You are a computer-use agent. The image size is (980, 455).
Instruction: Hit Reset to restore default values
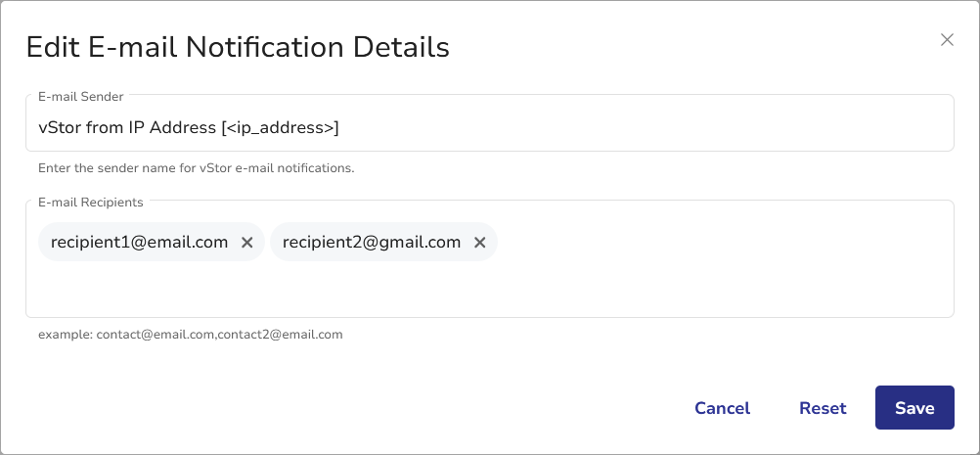pyautogui.click(x=823, y=408)
